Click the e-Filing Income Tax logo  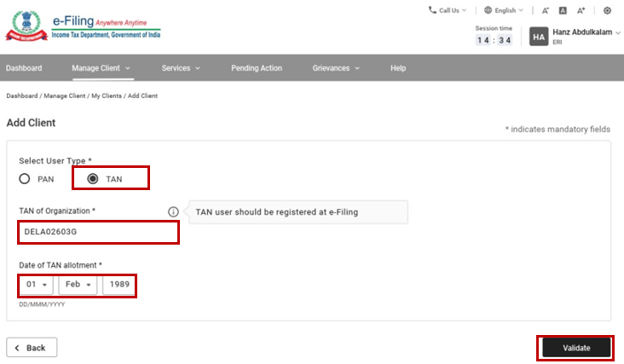coord(83,26)
